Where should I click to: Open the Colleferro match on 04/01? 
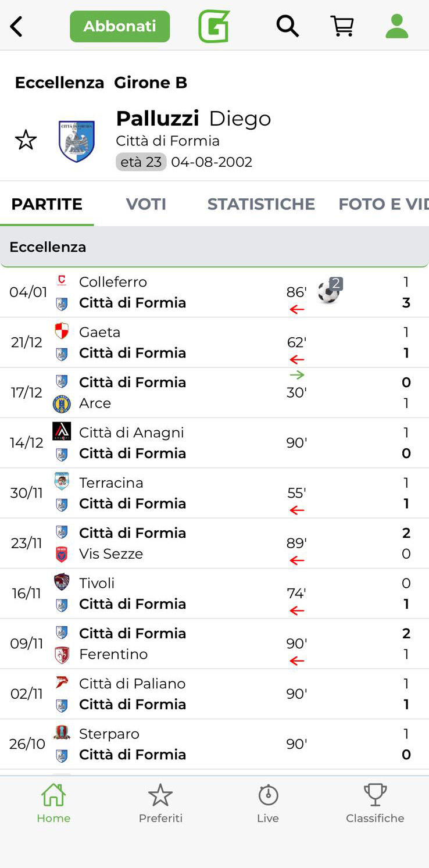174,292
